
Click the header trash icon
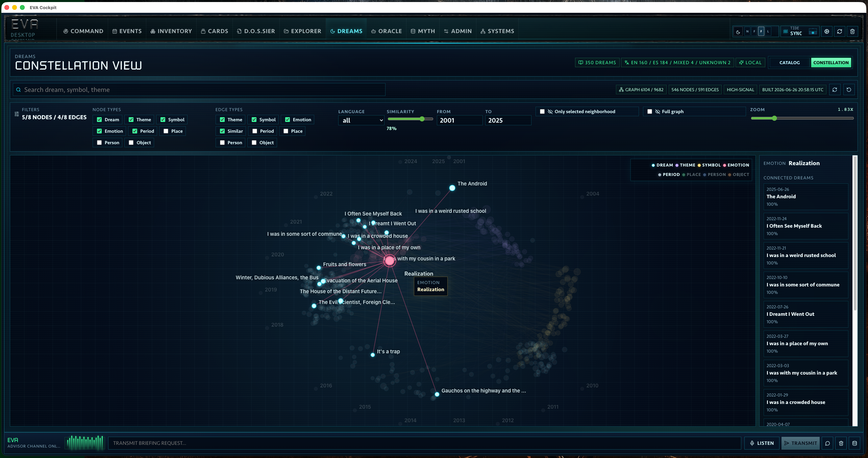(852, 31)
